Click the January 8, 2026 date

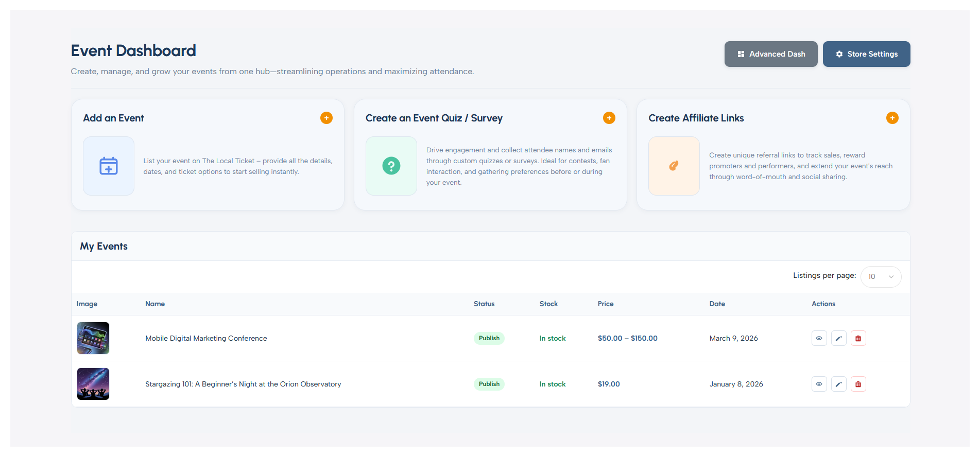tap(736, 384)
